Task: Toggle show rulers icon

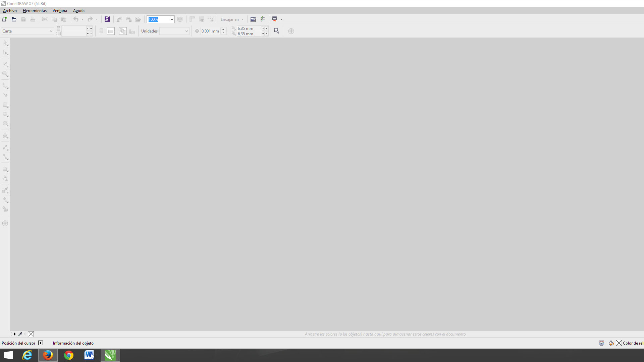Action: tap(192, 19)
